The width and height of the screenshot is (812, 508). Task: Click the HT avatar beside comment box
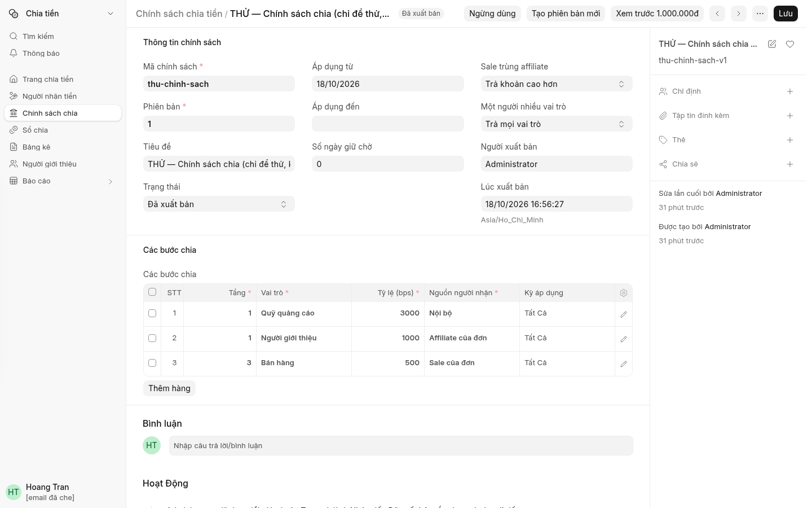[152, 445]
